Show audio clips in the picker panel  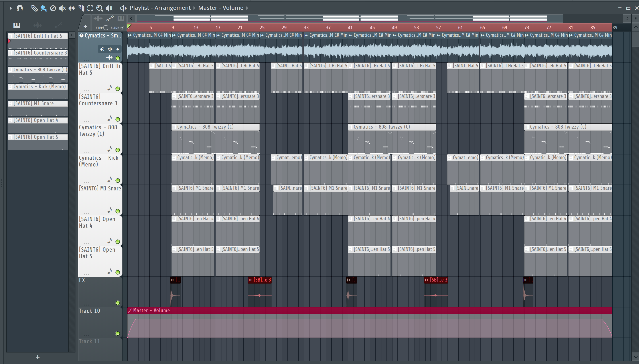[37, 25]
